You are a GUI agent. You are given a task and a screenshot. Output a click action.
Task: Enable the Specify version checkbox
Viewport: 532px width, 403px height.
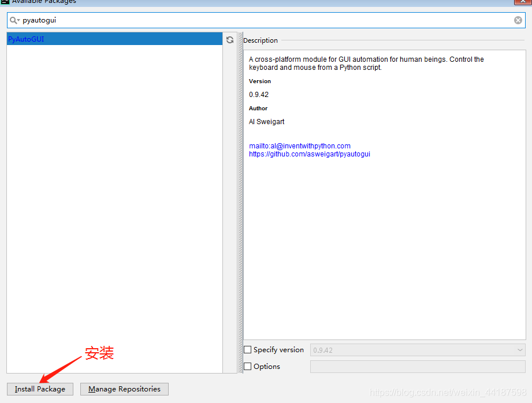click(x=248, y=349)
